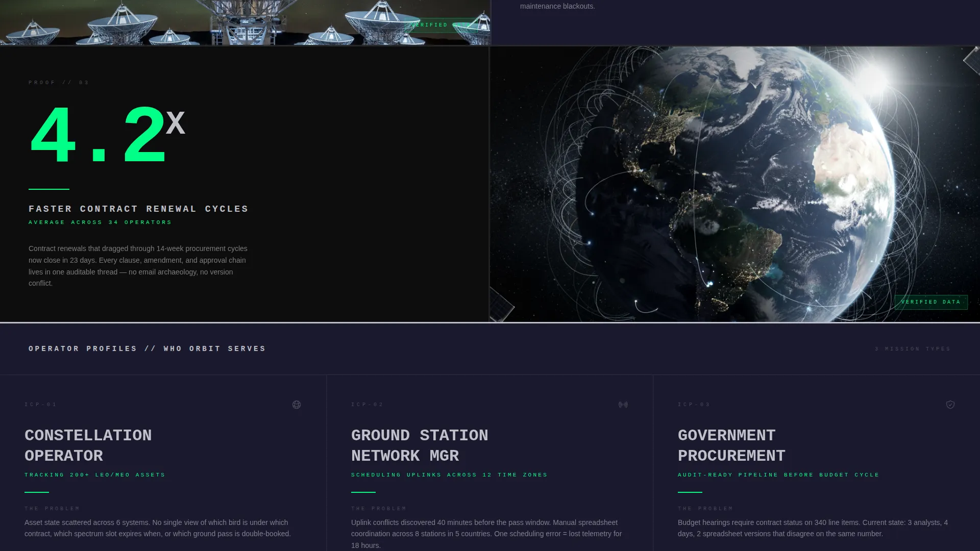
Task: Click the 'Uplink conflicts discovered 40 minutes' paragraph
Action: coord(486,534)
